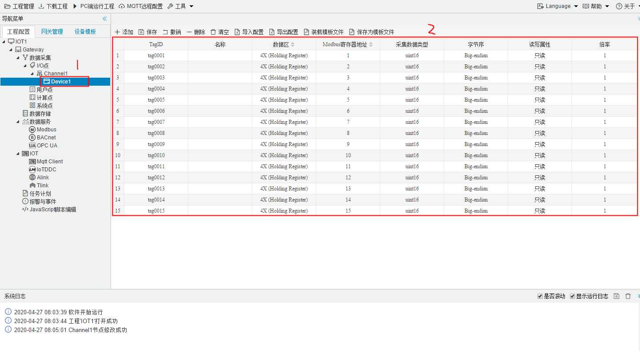The width and height of the screenshot is (640, 364).
Task: Click the 采集数据类型 column header
Action: (412, 44)
